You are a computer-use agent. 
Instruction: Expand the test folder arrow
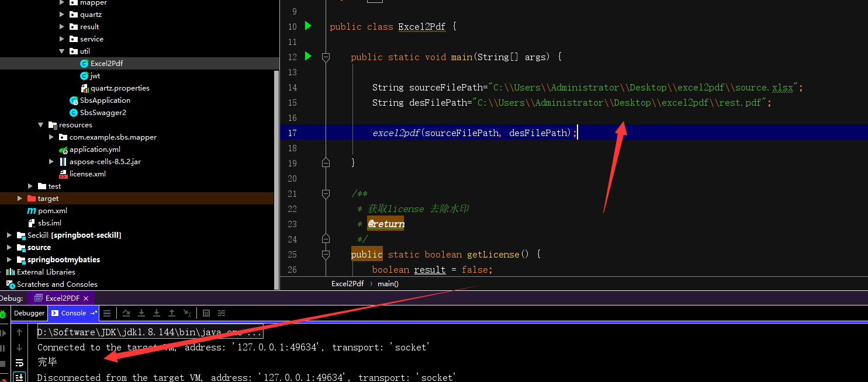[30, 186]
